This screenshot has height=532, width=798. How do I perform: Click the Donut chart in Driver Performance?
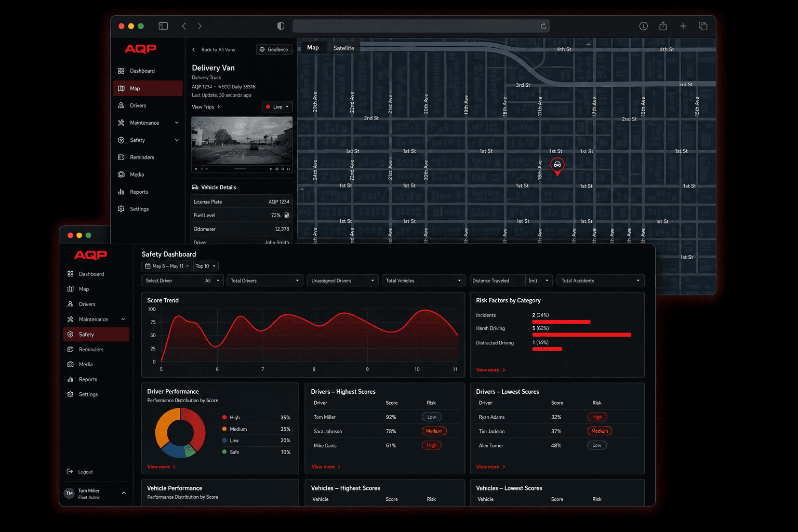[180, 433]
